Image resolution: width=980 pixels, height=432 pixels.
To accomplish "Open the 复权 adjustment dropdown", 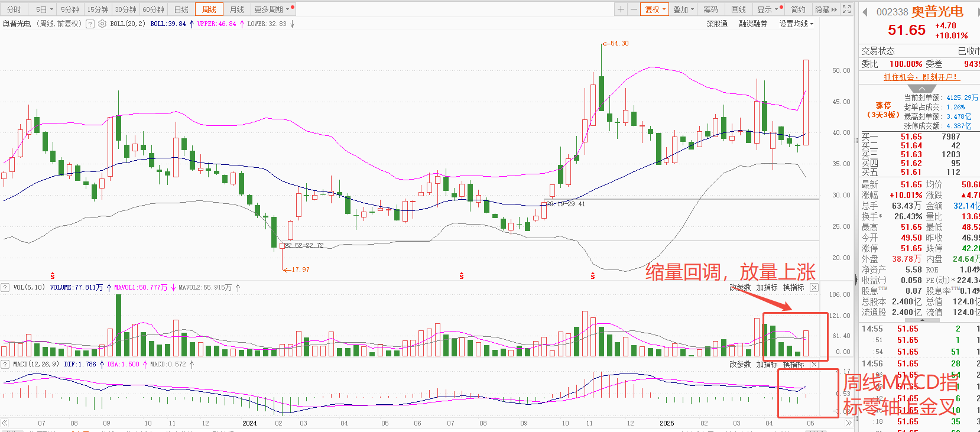I will click(x=655, y=9).
